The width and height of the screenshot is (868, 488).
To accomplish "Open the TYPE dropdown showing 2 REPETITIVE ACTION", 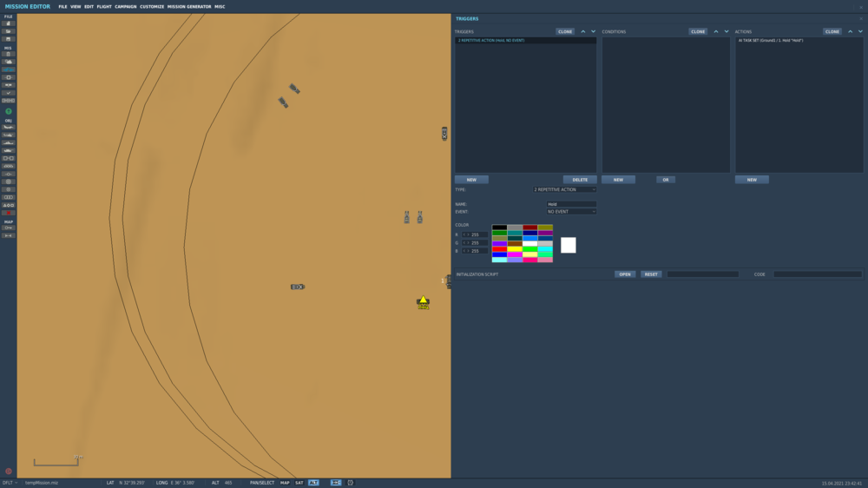I will [565, 189].
